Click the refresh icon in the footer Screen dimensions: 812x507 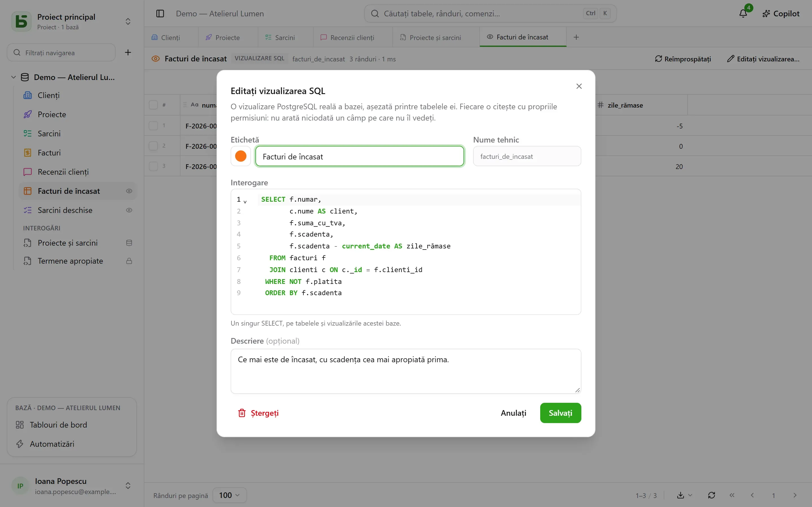pyautogui.click(x=711, y=495)
